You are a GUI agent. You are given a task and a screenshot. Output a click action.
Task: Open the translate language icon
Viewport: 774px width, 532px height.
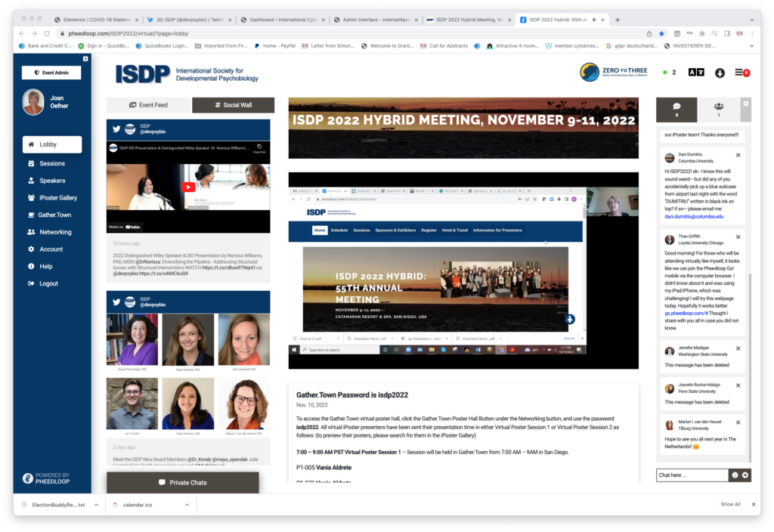(x=696, y=73)
